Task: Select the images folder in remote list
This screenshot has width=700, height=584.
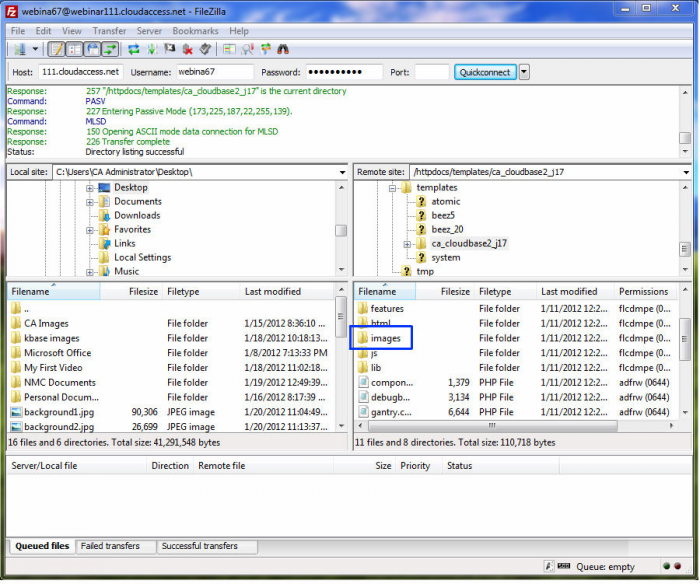Action: [386, 339]
